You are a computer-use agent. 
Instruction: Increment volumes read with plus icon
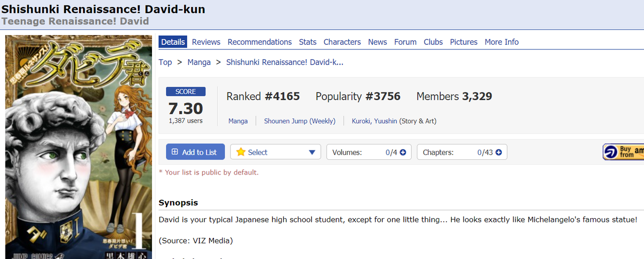point(403,152)
